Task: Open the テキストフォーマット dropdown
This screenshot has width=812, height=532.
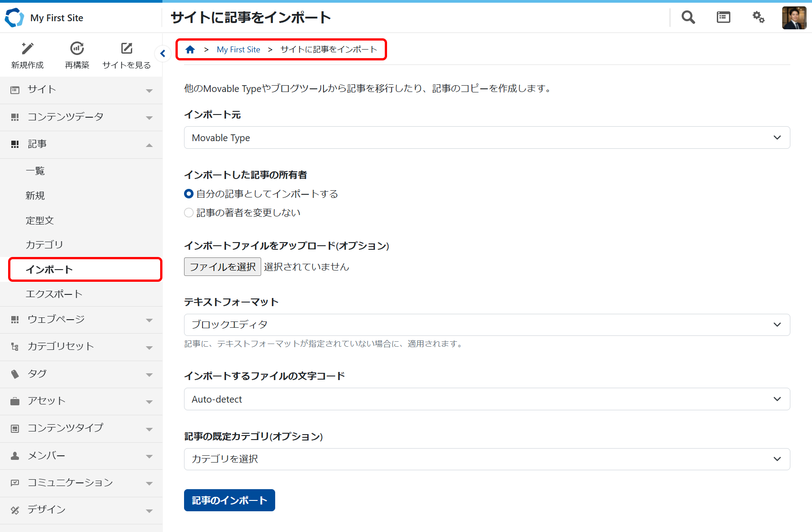Action: pos(487,325)
